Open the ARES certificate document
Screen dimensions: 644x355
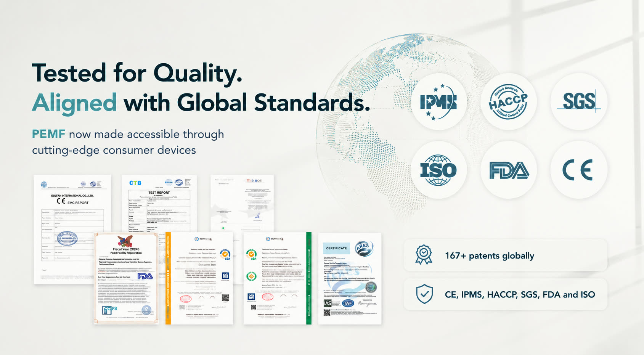pyautogui.click(x=350, y=278)
